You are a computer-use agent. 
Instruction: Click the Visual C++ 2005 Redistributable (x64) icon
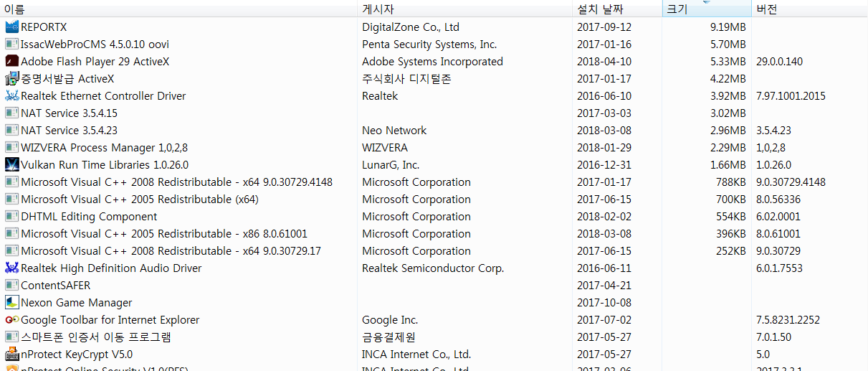(11, 199)
